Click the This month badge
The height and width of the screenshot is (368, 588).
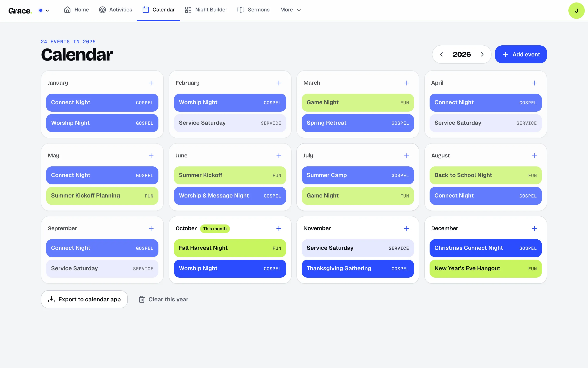215,229
